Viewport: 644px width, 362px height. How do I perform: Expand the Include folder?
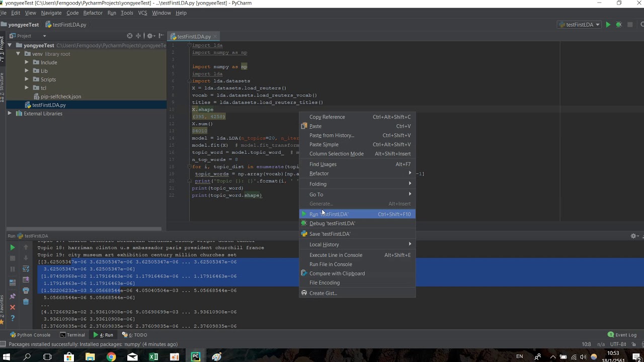[x=27, y=62]
